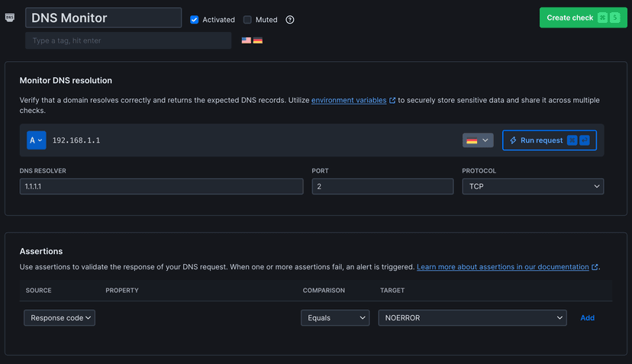
Task: Click the DNS check type icon
Action: [10, 18]
